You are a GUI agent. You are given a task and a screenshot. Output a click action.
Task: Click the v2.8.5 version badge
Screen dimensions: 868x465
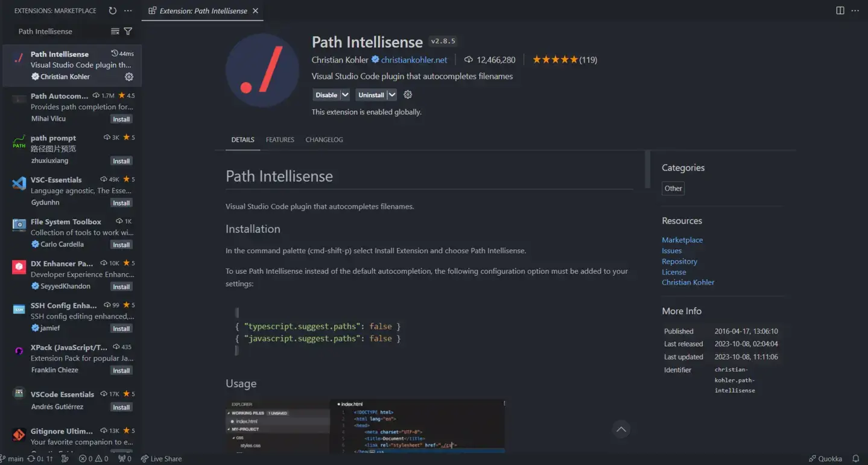coord(443,41)
